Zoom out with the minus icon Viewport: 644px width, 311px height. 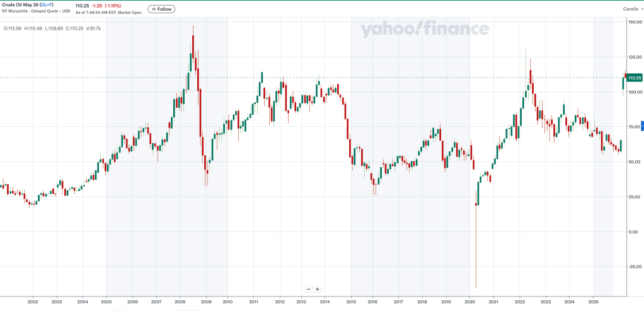308,289
